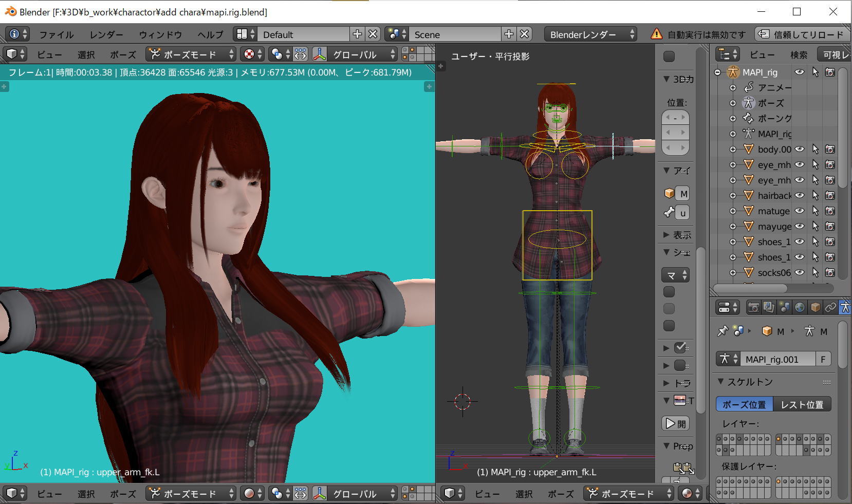The image size is (852, 504).
Task: Click the add screen layout plus icon
Action: coord(357,34)
